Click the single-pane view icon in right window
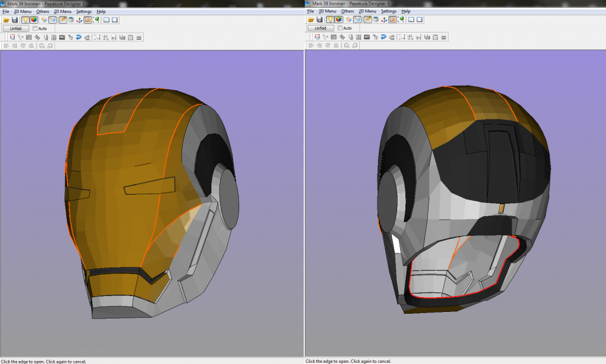 (420, 20)
